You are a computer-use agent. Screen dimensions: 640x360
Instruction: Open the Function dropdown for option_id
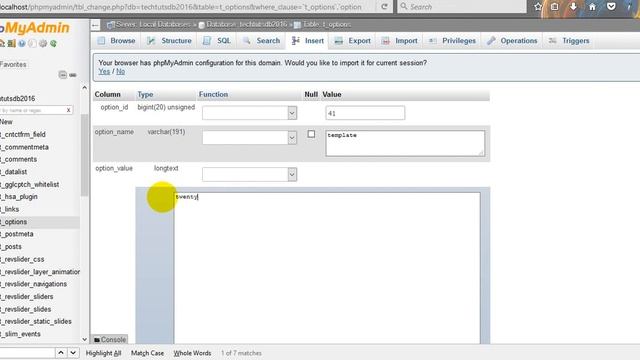click(x=249, y=113)
